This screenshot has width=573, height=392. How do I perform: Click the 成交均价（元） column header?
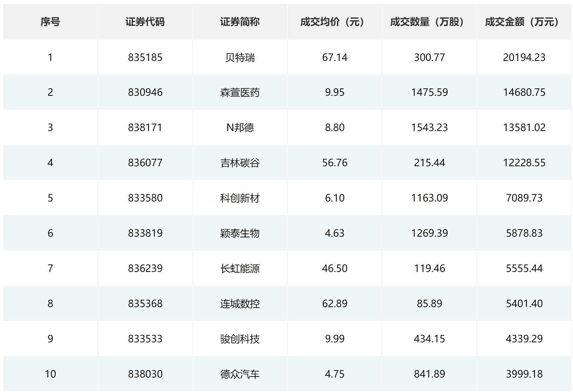point(335,22)
